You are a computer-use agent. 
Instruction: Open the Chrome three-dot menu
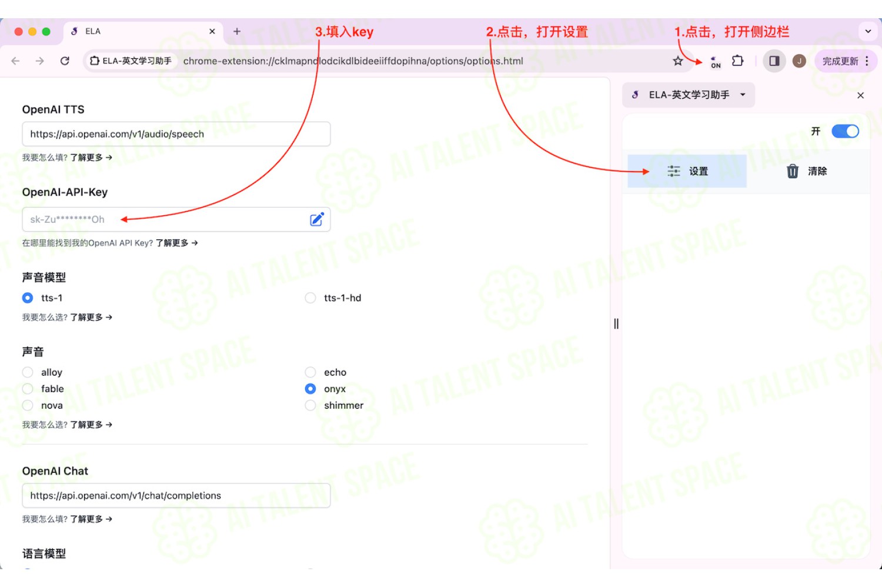867,61
